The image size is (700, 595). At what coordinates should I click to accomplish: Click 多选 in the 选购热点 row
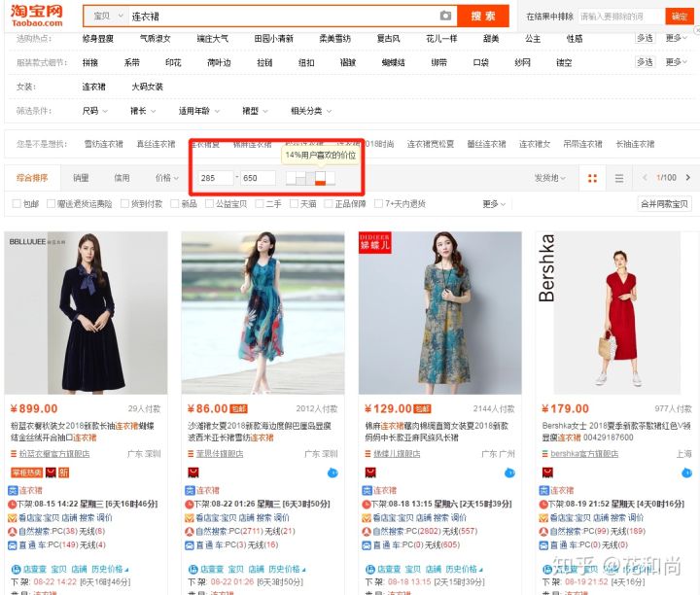tap(645, 38)
